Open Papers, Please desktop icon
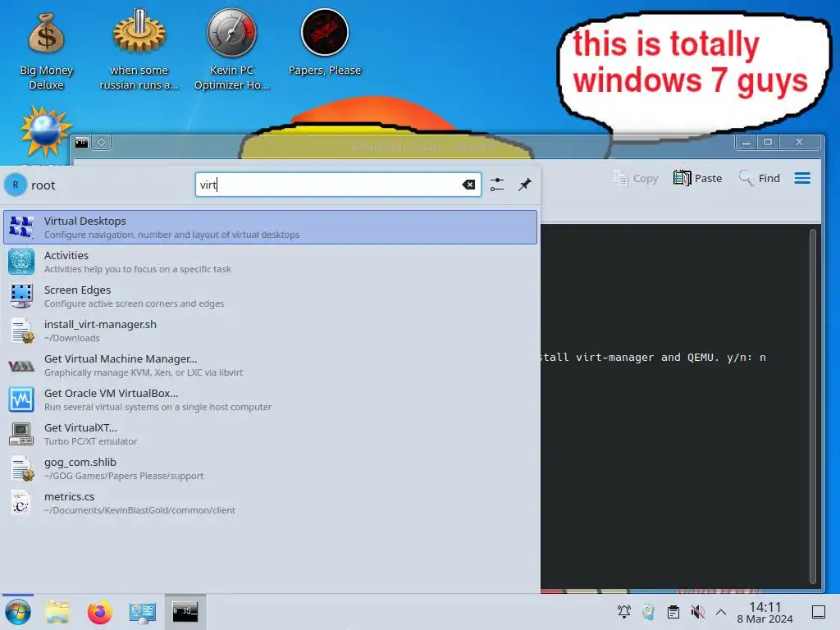The width and height of the screenshot is (840, 630). 325,44
